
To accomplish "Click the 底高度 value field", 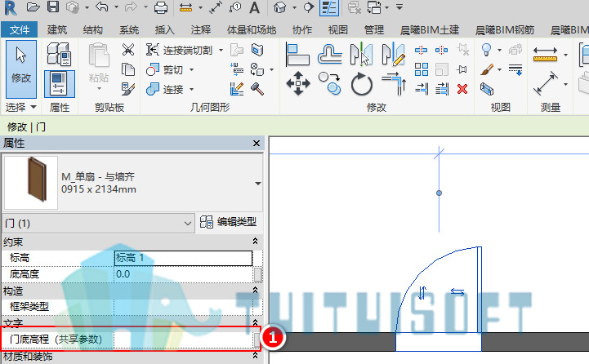I will click(x=183, y=274).
